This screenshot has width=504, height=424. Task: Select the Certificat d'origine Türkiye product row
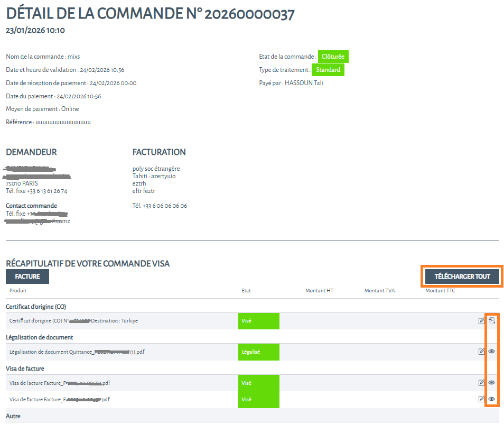click(74, 321)
